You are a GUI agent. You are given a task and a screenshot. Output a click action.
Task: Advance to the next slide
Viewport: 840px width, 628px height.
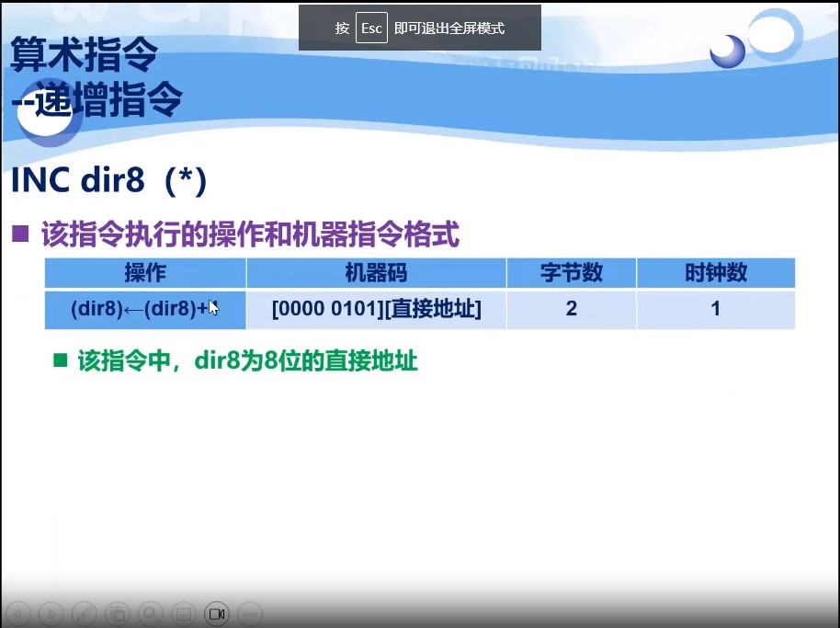pyautogui.click(x=51, y=613)
